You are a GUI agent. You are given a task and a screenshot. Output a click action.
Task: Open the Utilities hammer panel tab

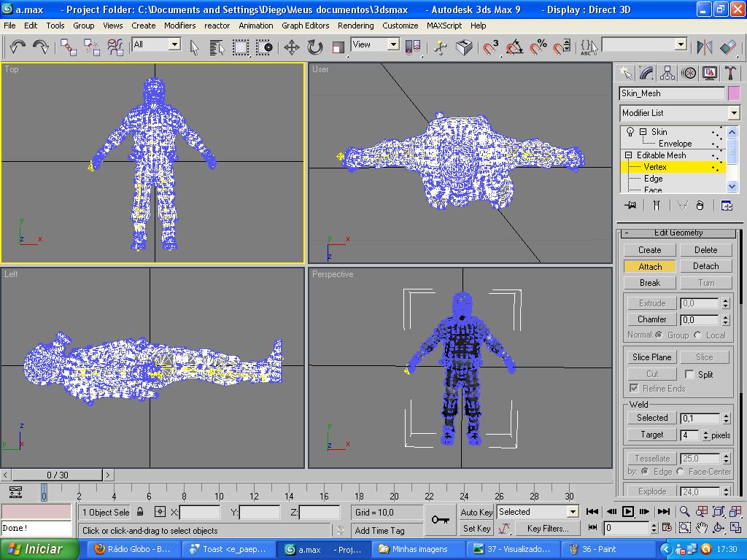pos(730,73)
